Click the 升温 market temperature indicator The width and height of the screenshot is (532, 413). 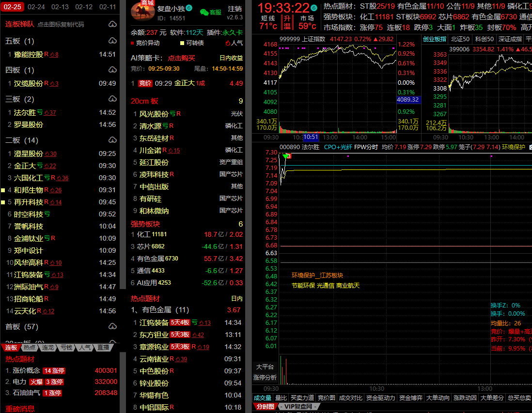287,22
